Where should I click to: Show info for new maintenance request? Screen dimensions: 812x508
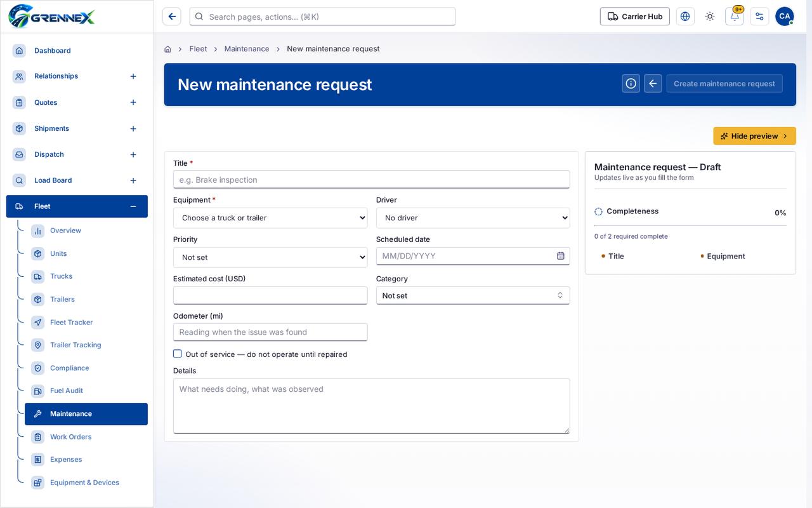click(631, 83)
